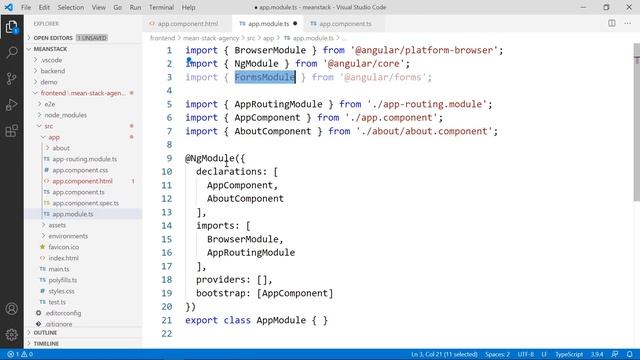The height and width of the screenshot is (360, 640).
Task: Click the src breadcrumb segment
Action: (x=251, y=38)
